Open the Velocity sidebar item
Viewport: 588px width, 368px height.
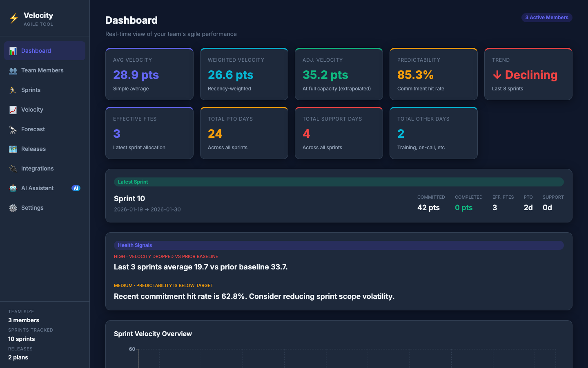45,110
